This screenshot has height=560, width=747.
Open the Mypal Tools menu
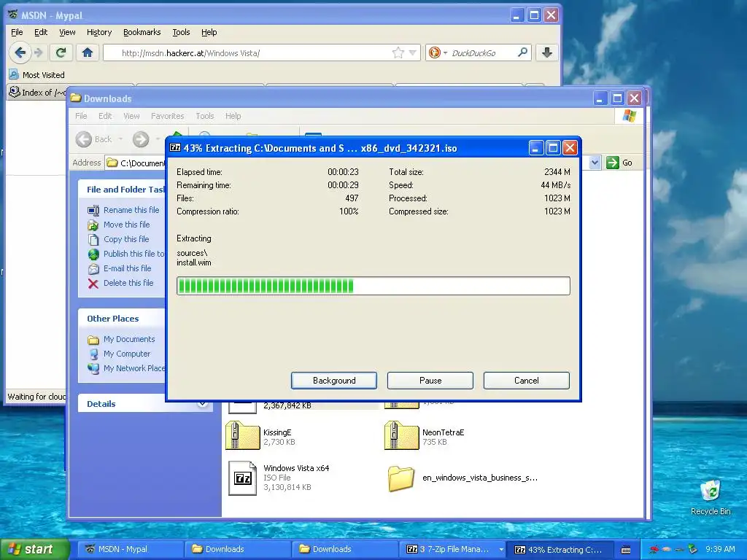(x=181, y=32)
